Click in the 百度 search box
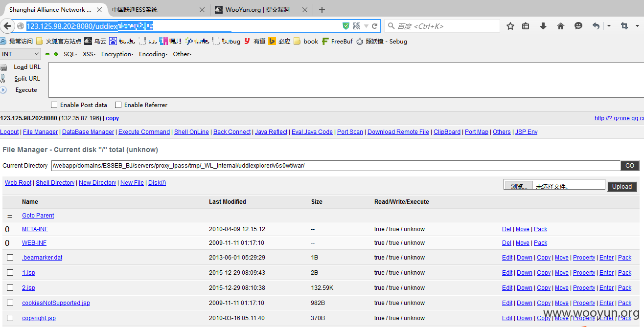This screenshot has width=644, height=327. tap(442, 26)
